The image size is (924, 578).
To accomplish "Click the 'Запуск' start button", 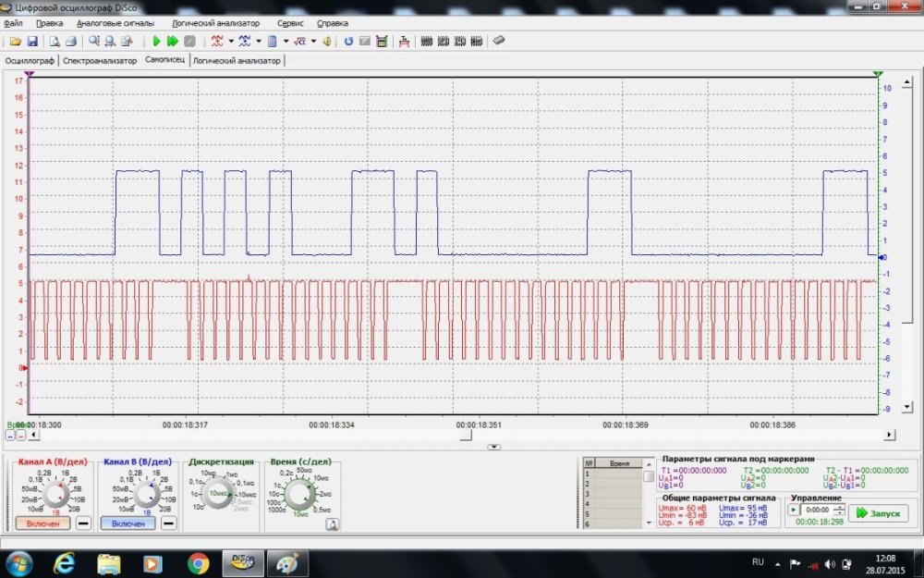I will pyautogui.click(x=871, y=513).
